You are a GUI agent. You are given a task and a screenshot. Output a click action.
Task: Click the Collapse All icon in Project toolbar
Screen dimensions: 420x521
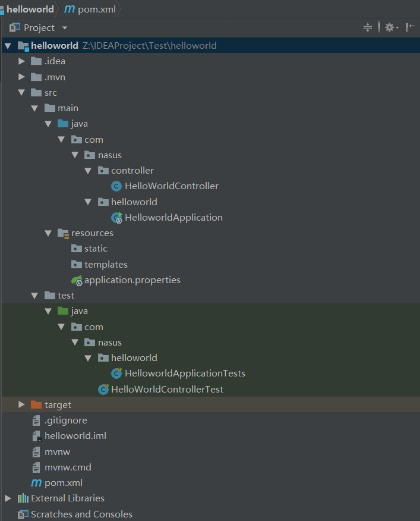pyautogui.click(x=368, y=27)
